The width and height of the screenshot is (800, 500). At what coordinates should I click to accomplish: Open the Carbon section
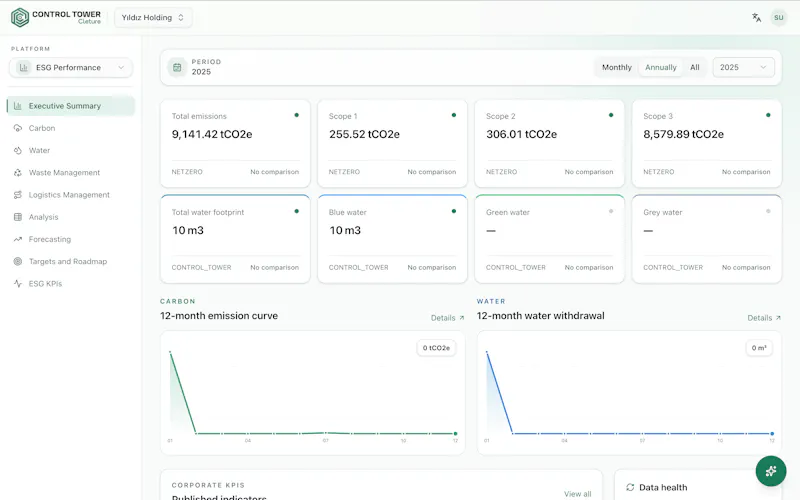pos(71,128)
